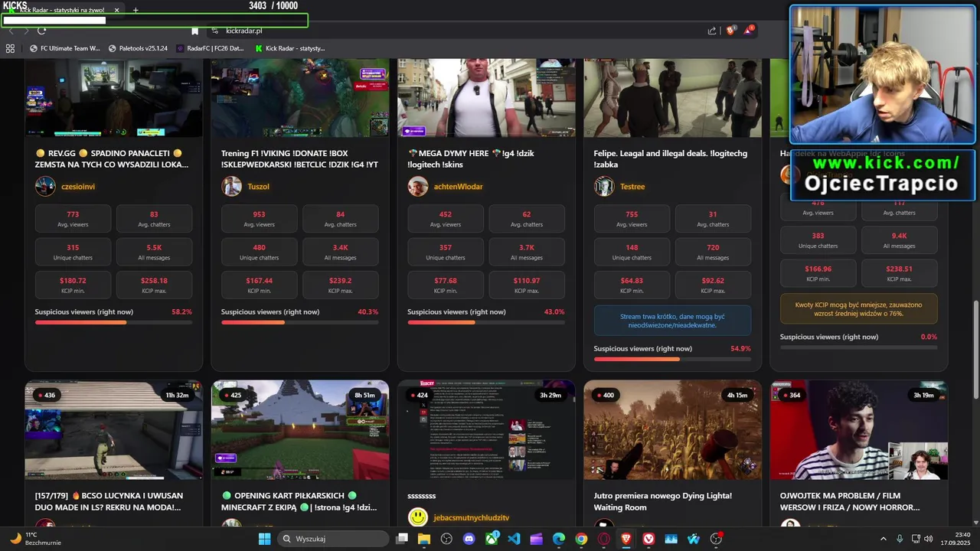This screenshot has height=551, width=980.
Task: Open Brave Shields lion icon
Action: point(730,31)
